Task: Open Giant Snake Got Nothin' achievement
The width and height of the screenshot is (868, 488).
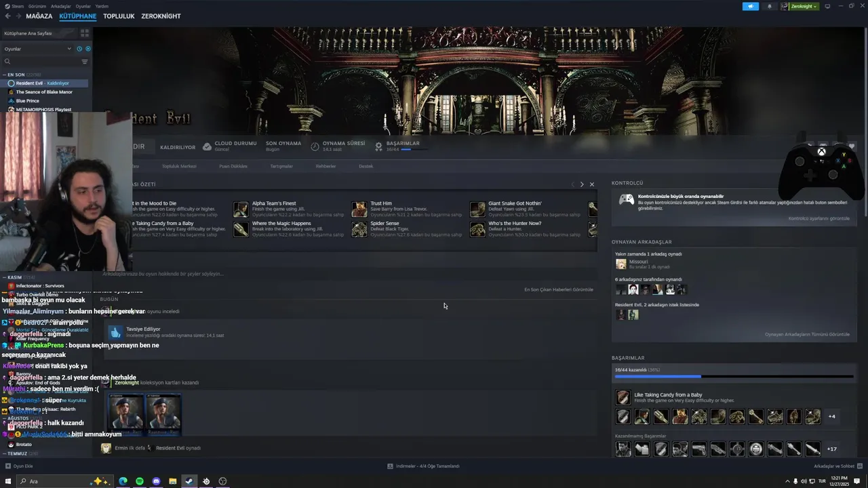Action: click(x=526, y=209)
